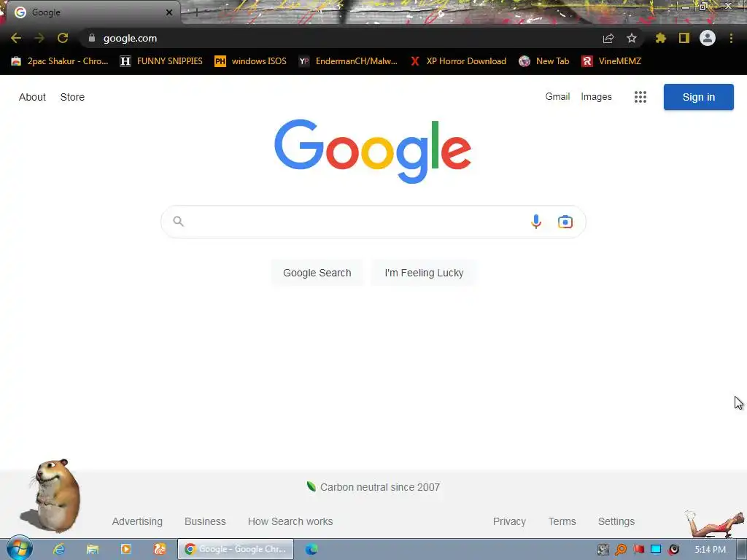Open the New Tab bookmark
Screen dimensions: 747x560
click(x=544, y=61)
